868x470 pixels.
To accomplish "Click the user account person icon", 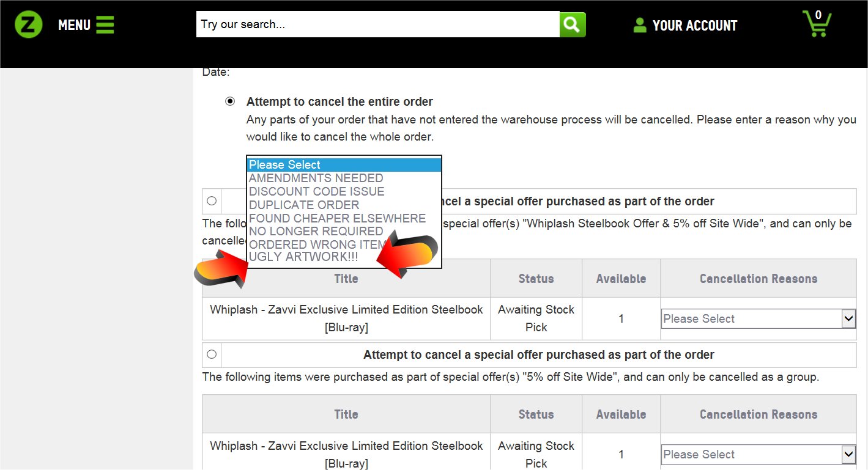I will click(640, 25).
